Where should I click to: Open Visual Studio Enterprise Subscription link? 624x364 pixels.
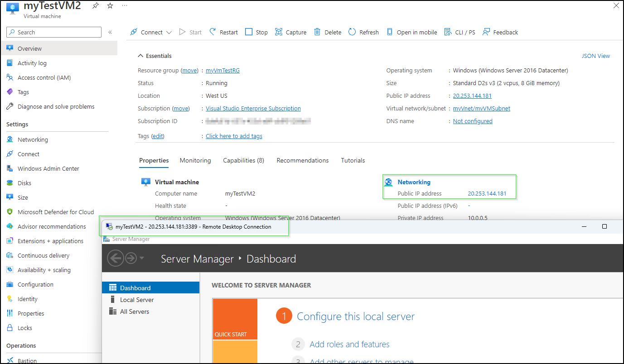coord(253,109)
